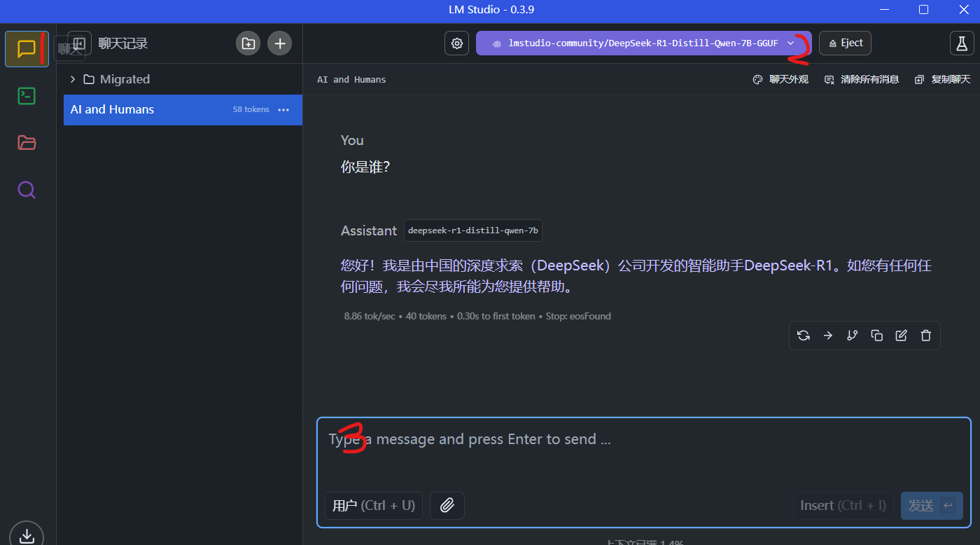Toggle the chat sidebar panel visibility
This screenshot has width=980, height=545.
(79, 43)
